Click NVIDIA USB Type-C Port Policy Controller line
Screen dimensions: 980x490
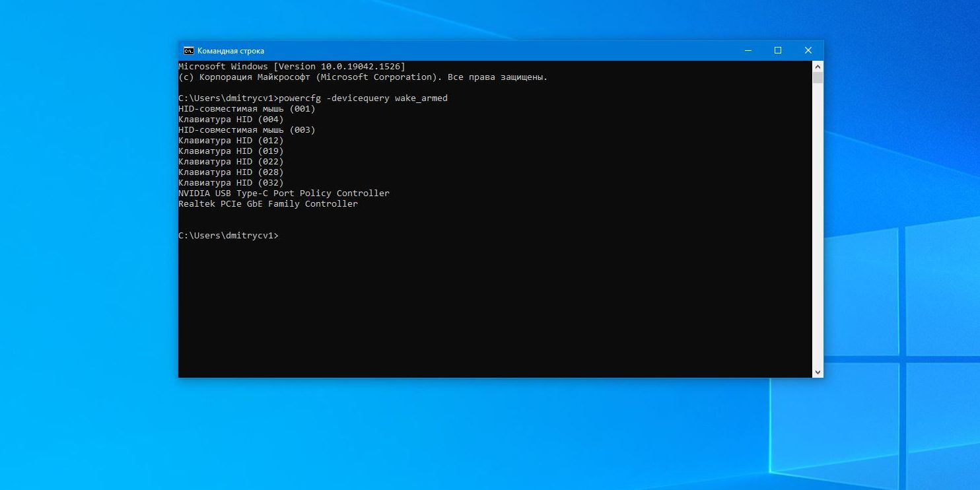click(x=284, y=193)
